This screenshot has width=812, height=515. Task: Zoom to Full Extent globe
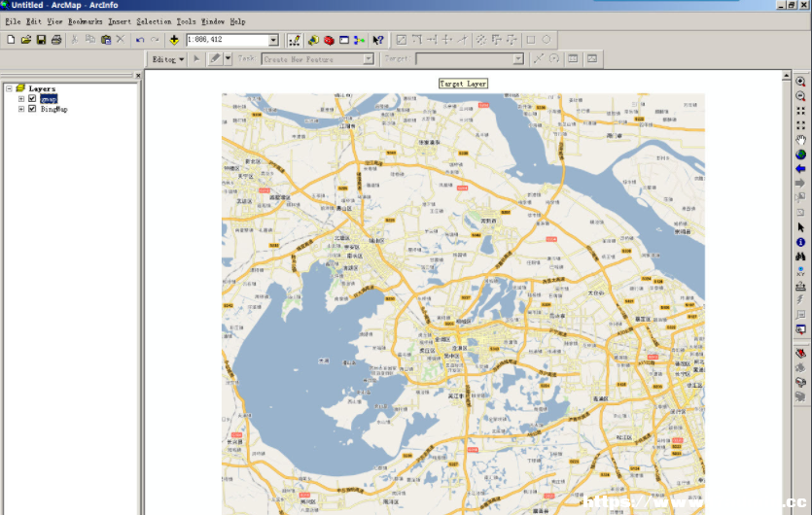(800, 154)
